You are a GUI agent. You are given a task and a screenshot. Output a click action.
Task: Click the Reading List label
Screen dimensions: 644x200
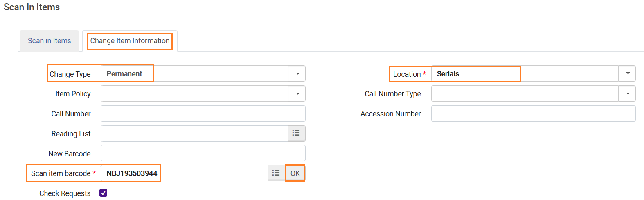point(71,134)
